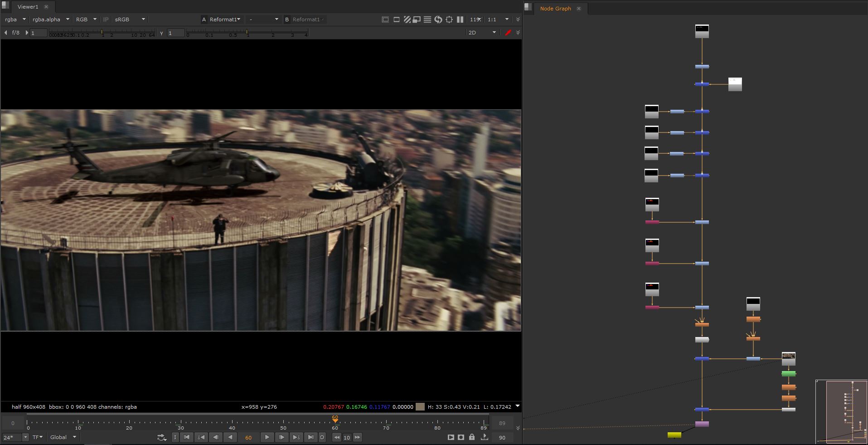Image resolution: width=868 pixels, height=445 pixels.
Task: Collapse the top viewer toolbar chevron
Action: (x=518, y=20)
